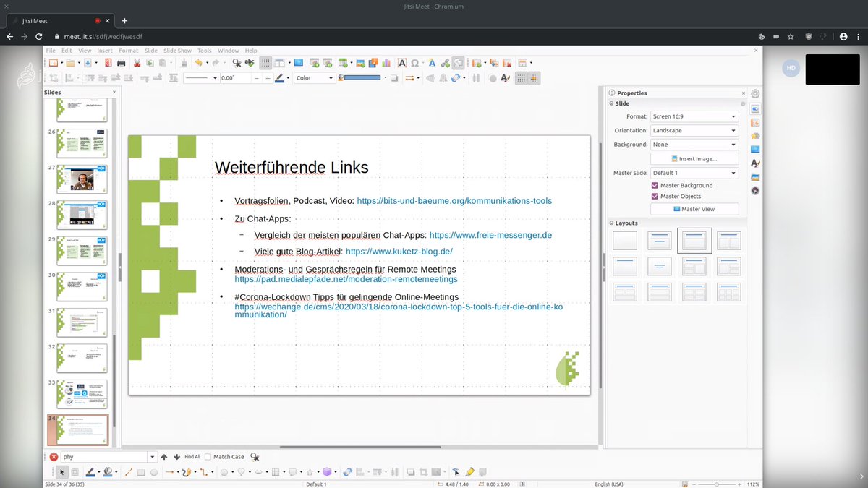Open the Format menu
Image resolution: width=868 pixels, height=488 pixels.
click(x=128, y=51)
